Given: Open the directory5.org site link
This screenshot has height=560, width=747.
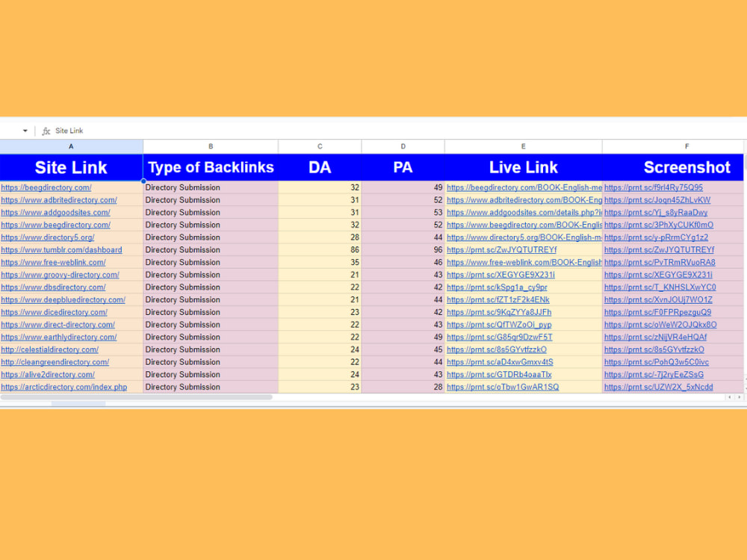Looking at the screenshot, I should (48, 237).
